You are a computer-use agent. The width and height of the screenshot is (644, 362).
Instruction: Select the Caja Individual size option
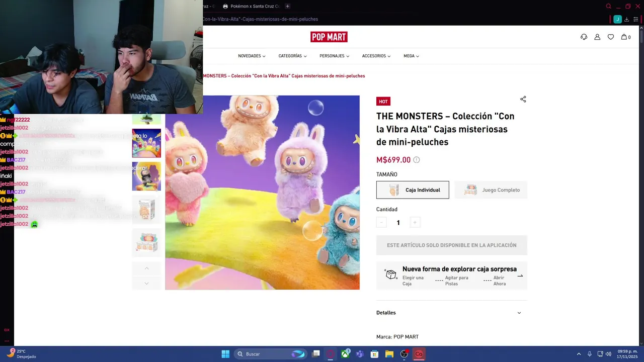pyautogui.click(x=413, y=190)
